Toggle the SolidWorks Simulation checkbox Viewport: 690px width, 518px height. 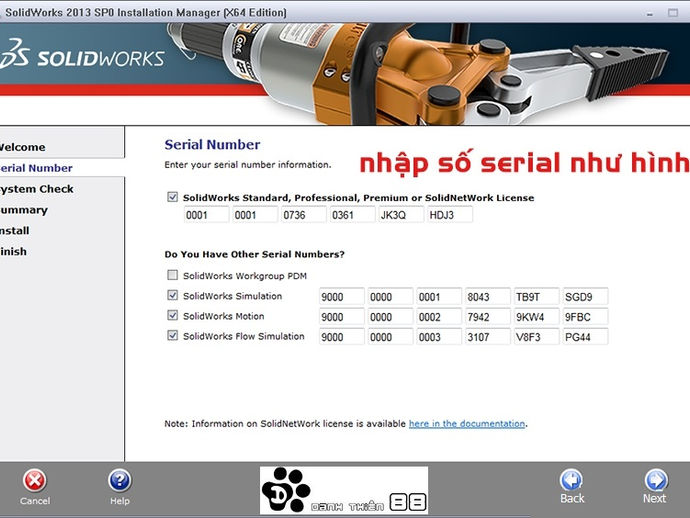[172, 295]
